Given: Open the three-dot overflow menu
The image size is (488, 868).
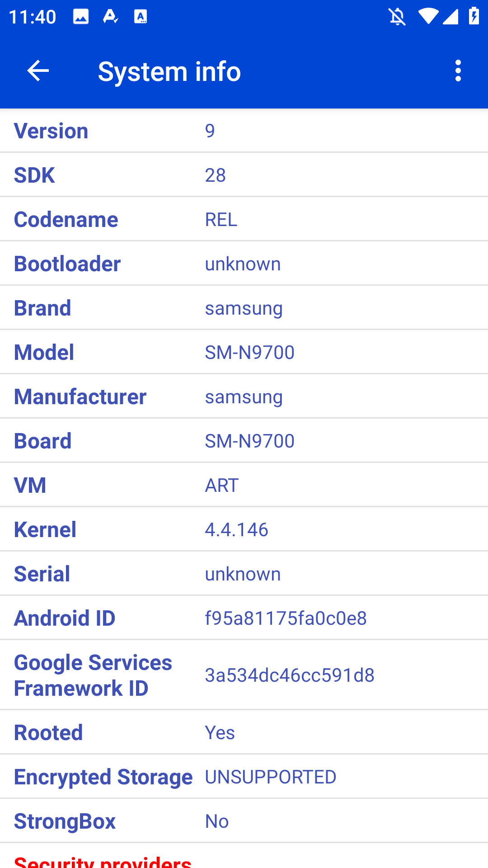Looking at the screenshot, I should pos(458,71).
